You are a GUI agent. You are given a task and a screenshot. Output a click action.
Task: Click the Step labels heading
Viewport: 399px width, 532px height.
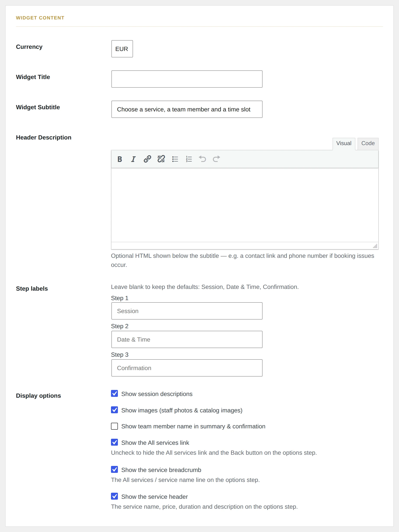32,289
